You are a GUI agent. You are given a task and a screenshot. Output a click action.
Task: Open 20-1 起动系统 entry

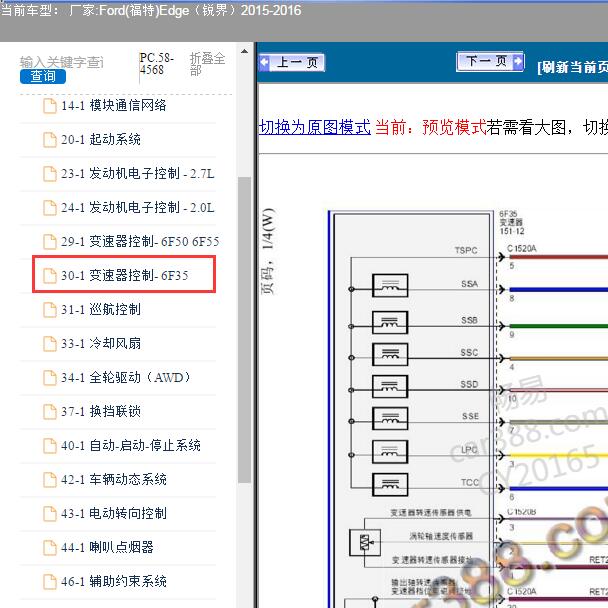click(x=101, y=140)
